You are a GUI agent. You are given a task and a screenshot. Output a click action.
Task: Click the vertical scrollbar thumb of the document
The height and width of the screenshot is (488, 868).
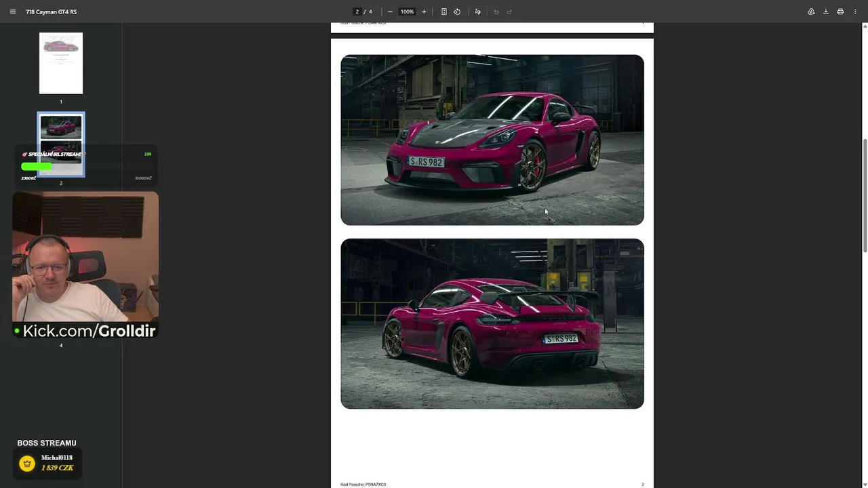click(x=865, y=195)
